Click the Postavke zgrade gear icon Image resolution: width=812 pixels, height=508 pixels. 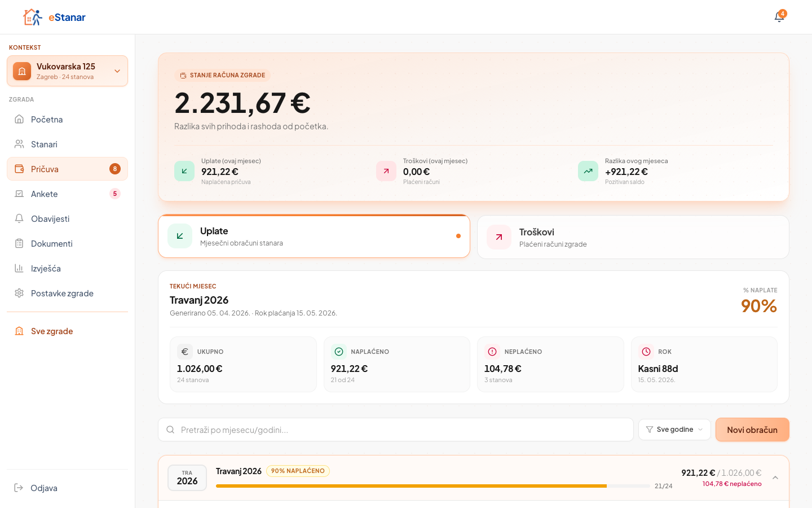(19, 293)
